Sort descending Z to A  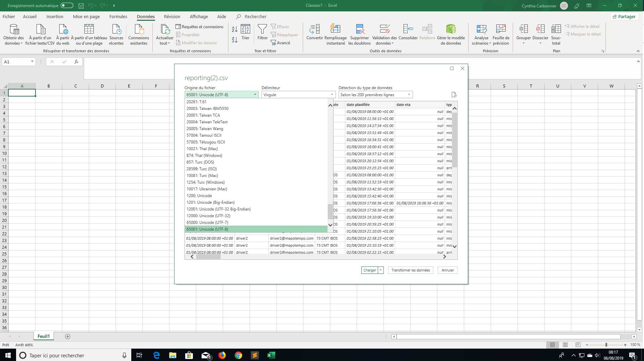click(235, 40)
